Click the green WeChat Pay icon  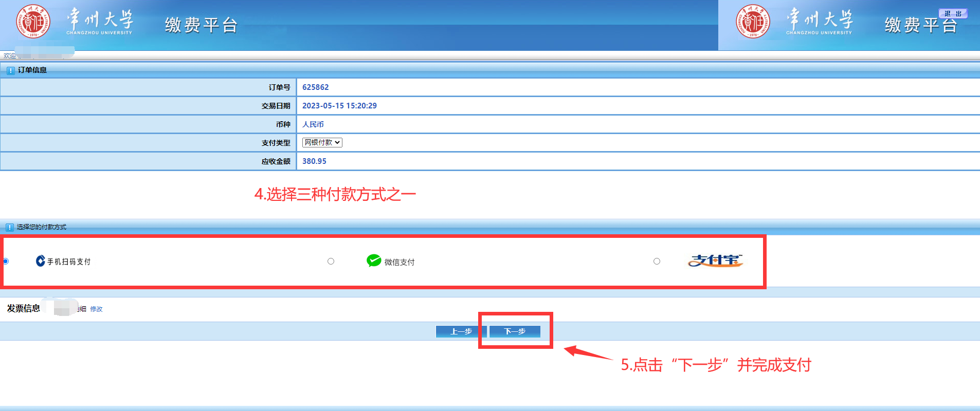[374, 260]
